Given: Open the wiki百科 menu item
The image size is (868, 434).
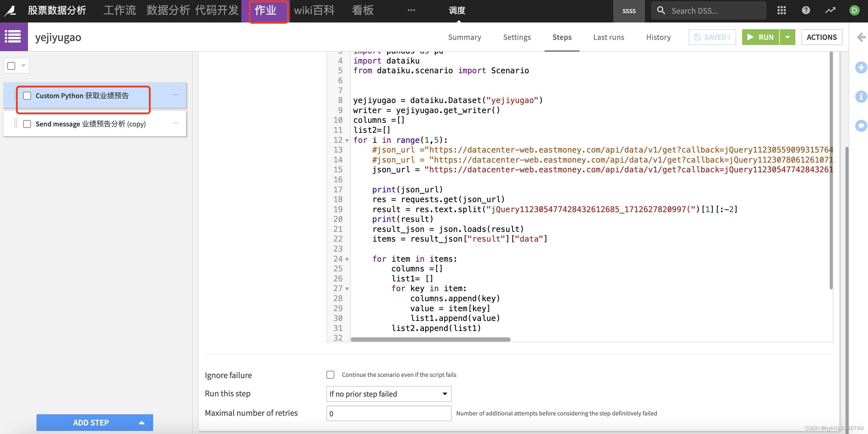Looking at the screenshot, I should click(314, 10).
